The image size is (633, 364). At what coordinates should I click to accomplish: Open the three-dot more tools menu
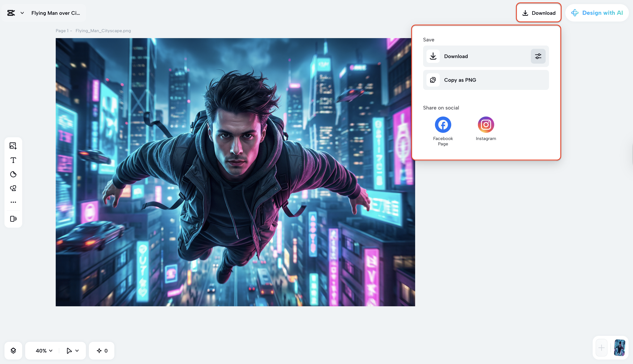pyautogui.click(x=13, y=202)
